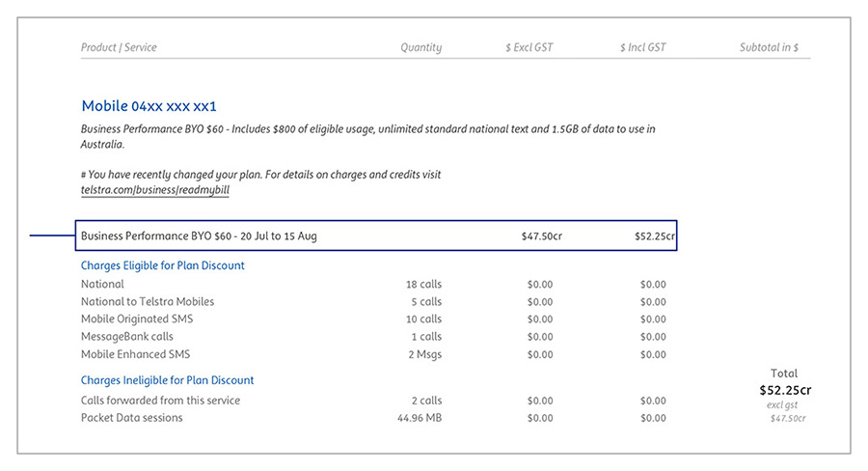Click the National to Telstra Mobiles item
Screen dimensions: 868x471
coord(148,302)
